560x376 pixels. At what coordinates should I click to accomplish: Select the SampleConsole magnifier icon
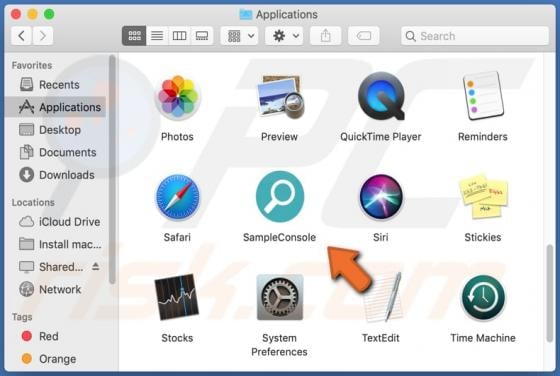coord(280,196)
